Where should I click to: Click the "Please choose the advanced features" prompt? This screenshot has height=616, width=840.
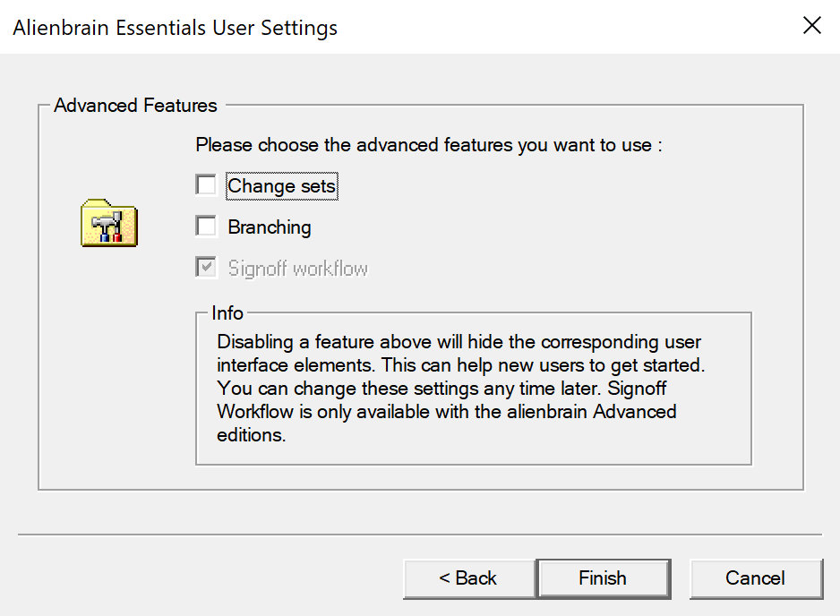tap(429, 145)
